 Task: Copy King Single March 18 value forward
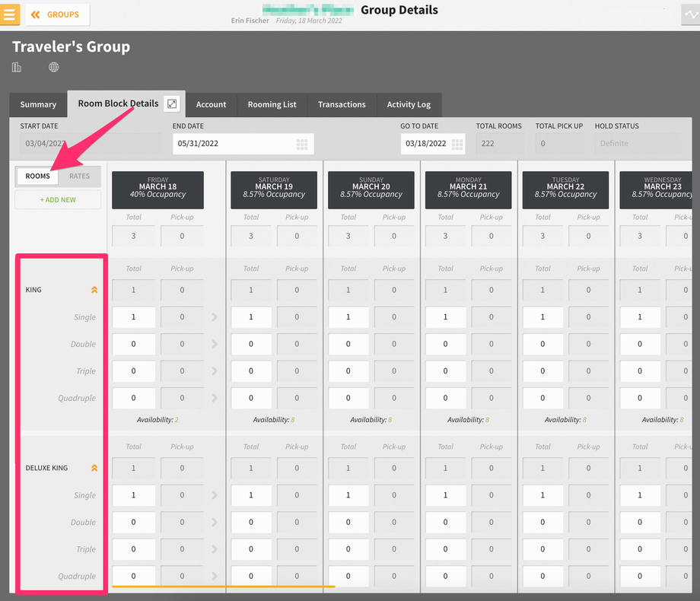pyautogui.click(x=215, y=317)
